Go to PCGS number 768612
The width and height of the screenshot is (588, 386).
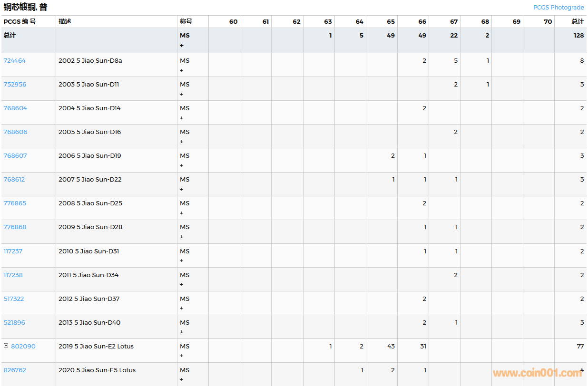(14, 179)
